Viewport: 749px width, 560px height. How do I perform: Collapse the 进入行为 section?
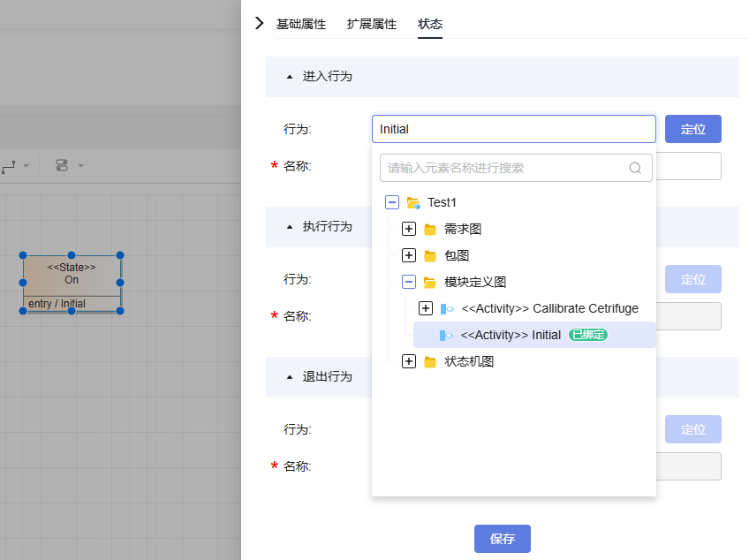tap(289, 77)
